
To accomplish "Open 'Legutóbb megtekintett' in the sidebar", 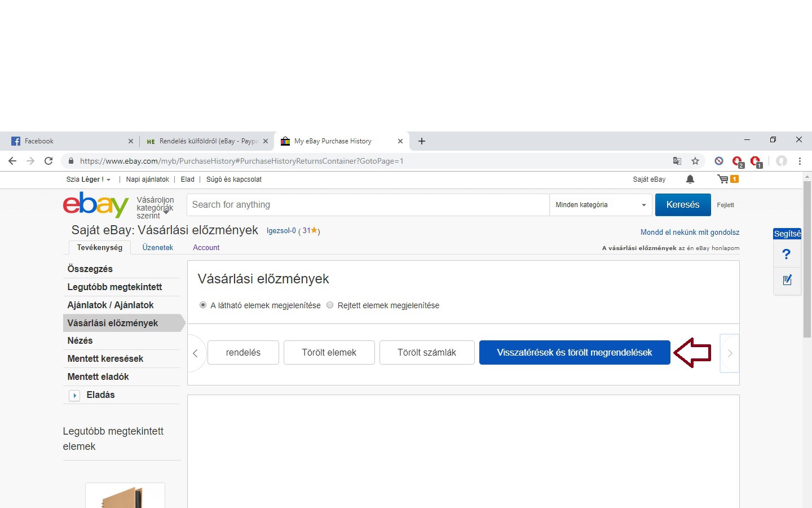I will pyautogui.click(x=114, y=287).
